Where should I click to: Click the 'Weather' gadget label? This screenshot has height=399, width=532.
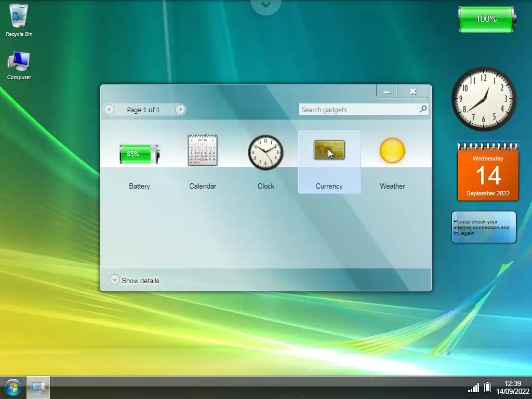click(392, 187)
